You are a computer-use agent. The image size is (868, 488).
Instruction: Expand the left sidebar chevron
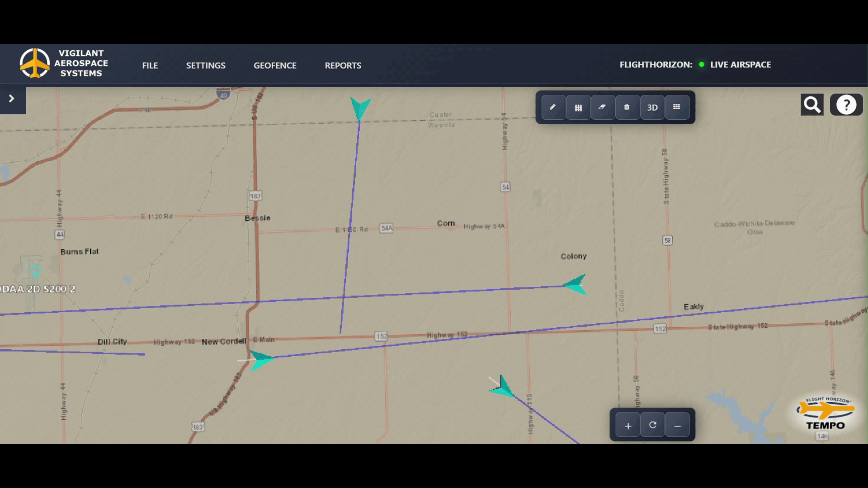click(12, 99)
